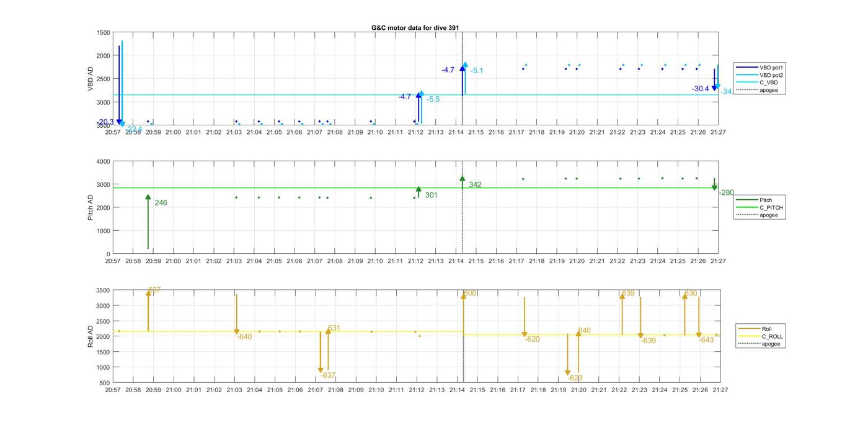
Task: Select VBD pot1 legend entry
Action: click(x=761, y=67)
